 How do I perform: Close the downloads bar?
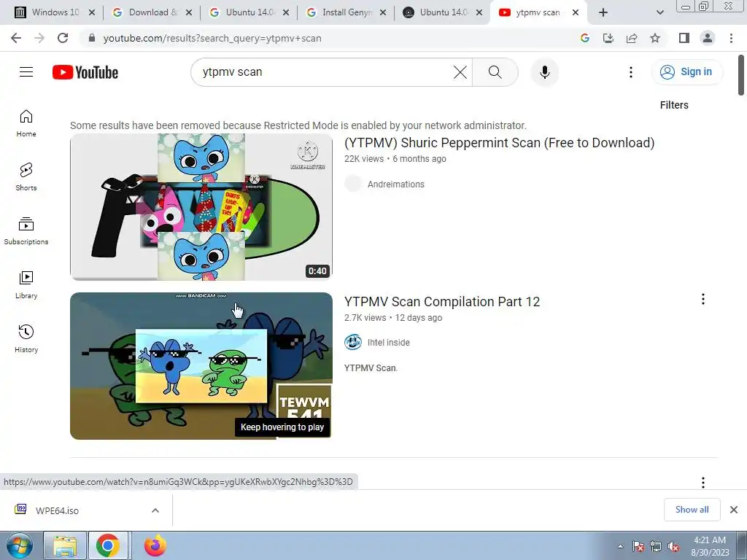[x=734, y=510]
